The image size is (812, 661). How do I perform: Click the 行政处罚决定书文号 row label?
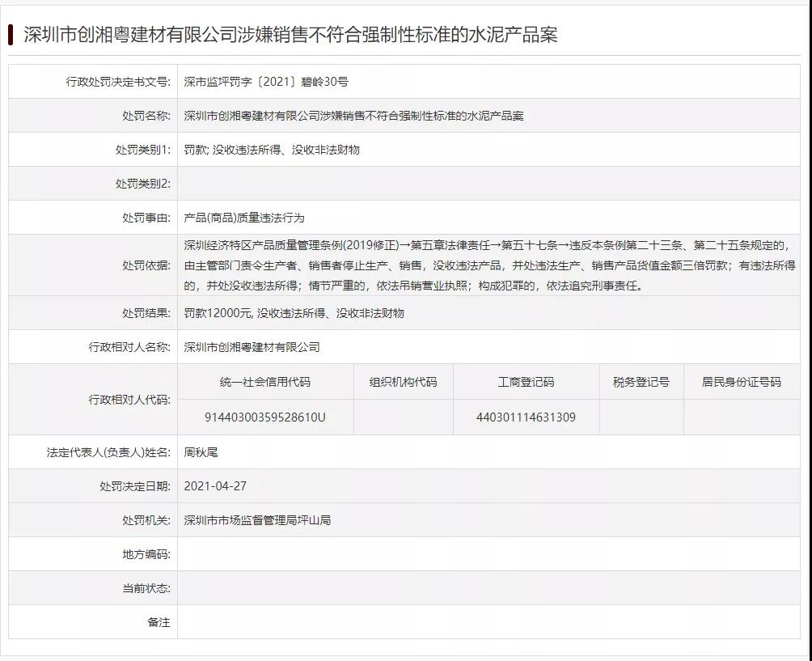click(118, 82)
